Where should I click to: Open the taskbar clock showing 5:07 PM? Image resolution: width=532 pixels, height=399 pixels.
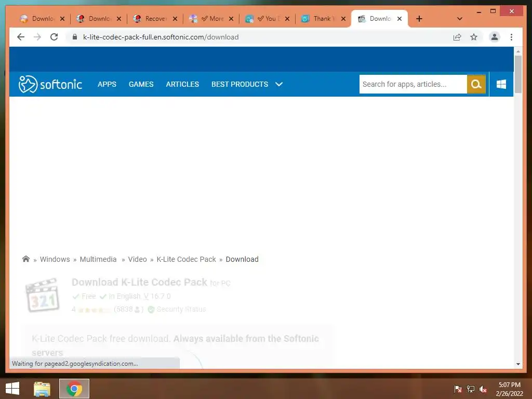click(x=509, y=389)
